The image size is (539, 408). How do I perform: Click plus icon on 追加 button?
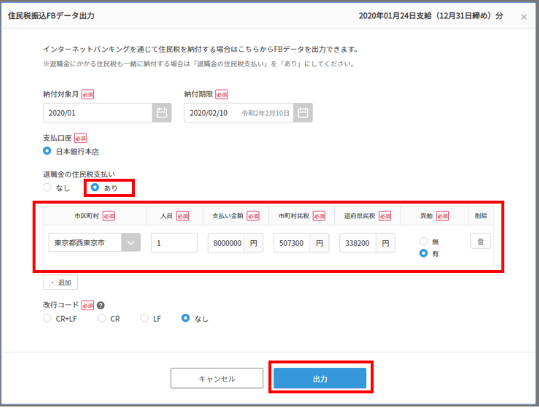tap(52, 283)
